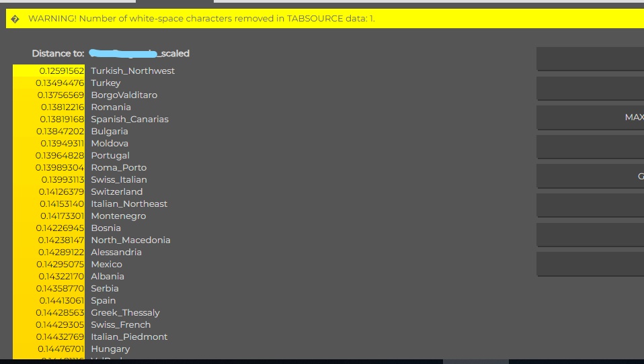Screen dimensions: 644x364
Task: Click the diamond icon in the warning banner
Action: pos(15,19)
